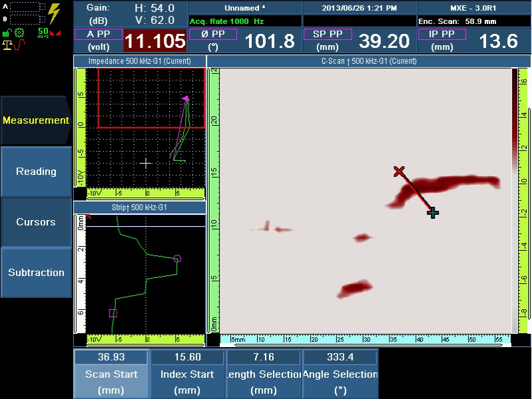Click the magenta square marker on strip chart
532x399 pixels.
113,313
